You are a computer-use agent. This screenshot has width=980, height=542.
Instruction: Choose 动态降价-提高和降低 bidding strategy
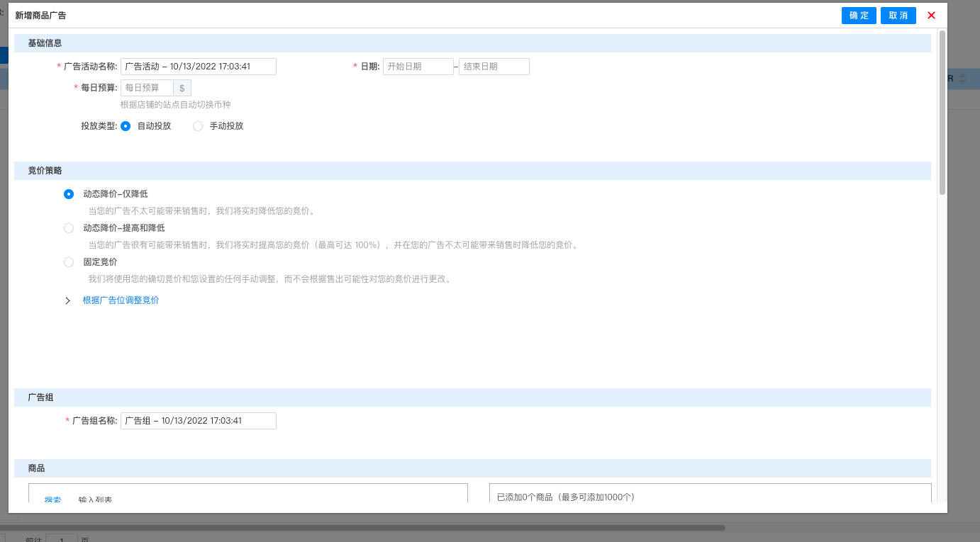69,228
